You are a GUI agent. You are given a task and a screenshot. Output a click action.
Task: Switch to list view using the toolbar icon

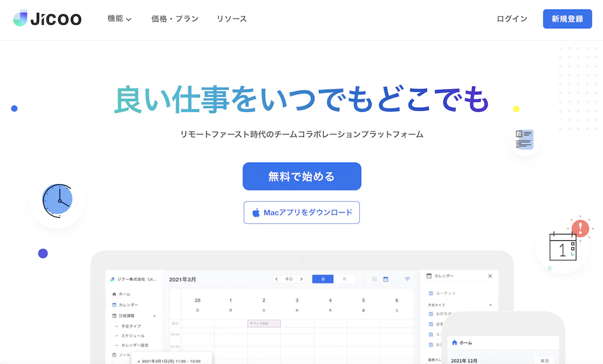375,279
